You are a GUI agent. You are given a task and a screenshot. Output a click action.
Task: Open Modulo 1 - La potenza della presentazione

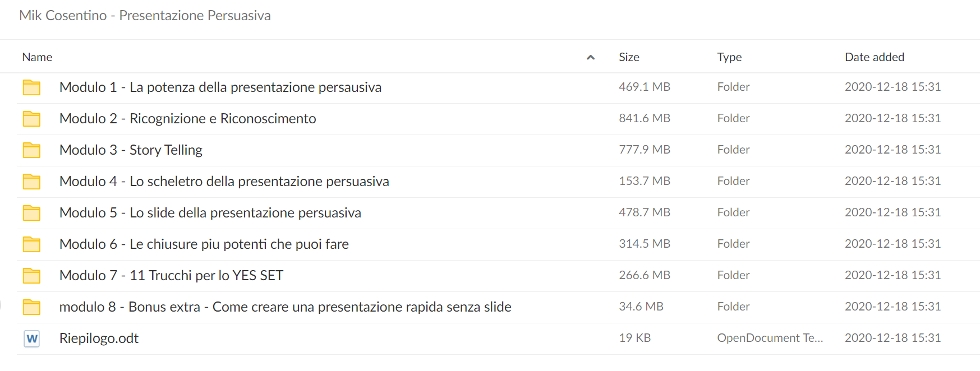[x=220, y=87]
